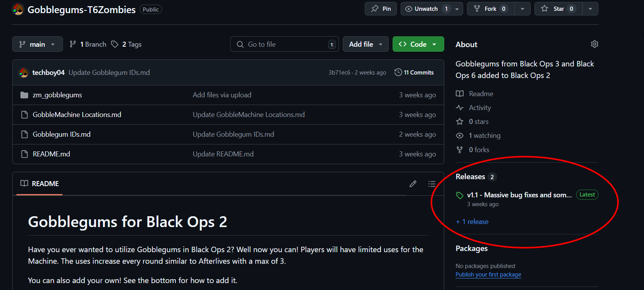Open the repository owner avatar
644x290 pixels.
point(18,9)
